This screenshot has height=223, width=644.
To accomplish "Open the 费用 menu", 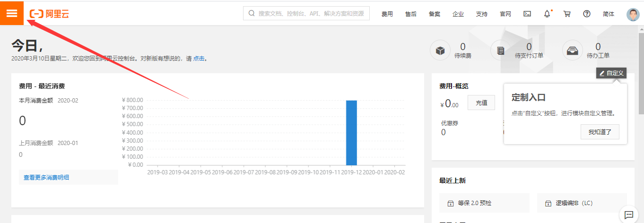I will coord(387,14).
